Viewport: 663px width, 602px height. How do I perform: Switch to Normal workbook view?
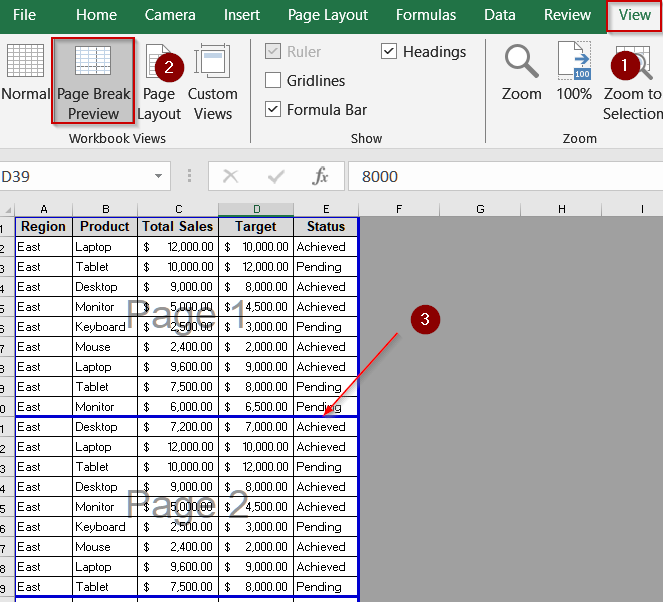25,73
